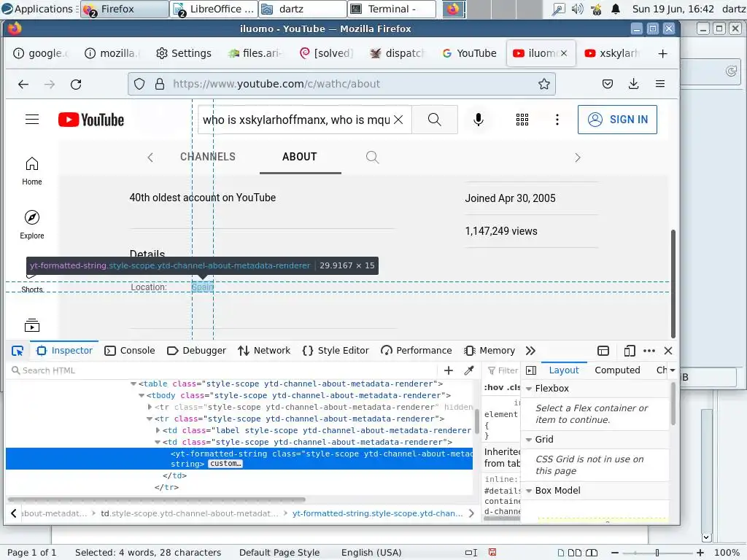Image resolution: width=747 pixels, height=560 pixels.
Task: Show more sidebar tabs dropdown
Action: pyautogui.click(x=672, y=370)
